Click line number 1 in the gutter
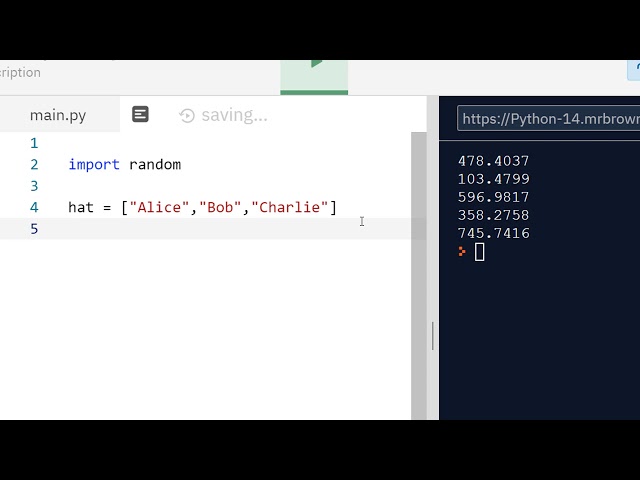 click(34, 143)
